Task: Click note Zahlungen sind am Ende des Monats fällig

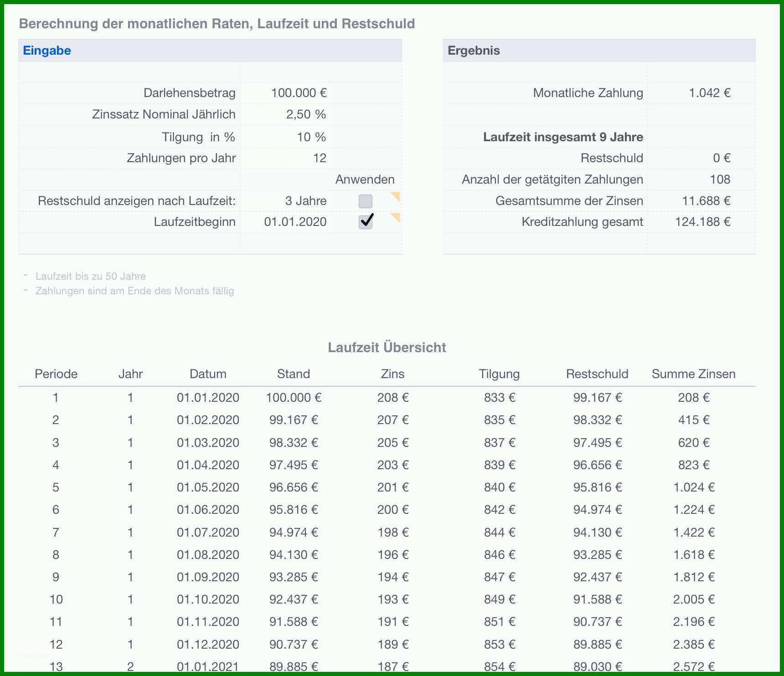Action: point(134,291)
